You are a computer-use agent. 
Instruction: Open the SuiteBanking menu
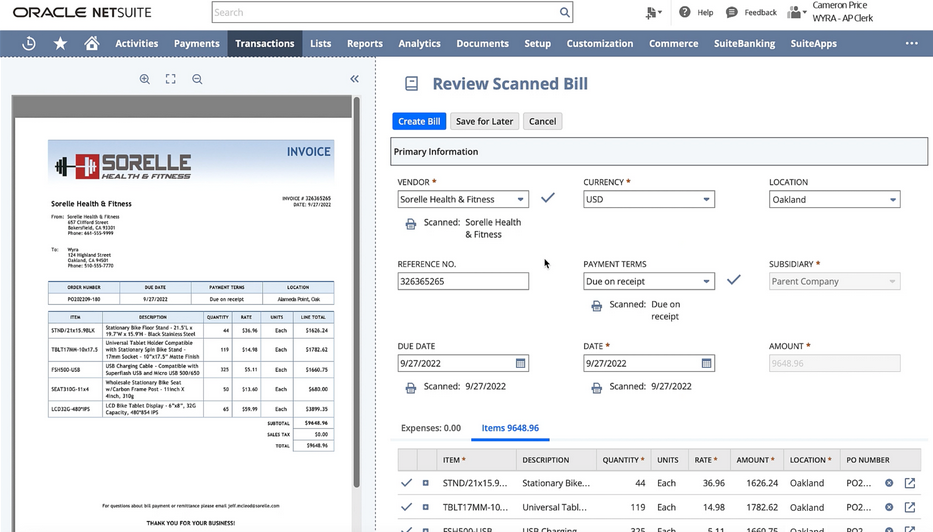pyautogui.click(x=744, y=43)
